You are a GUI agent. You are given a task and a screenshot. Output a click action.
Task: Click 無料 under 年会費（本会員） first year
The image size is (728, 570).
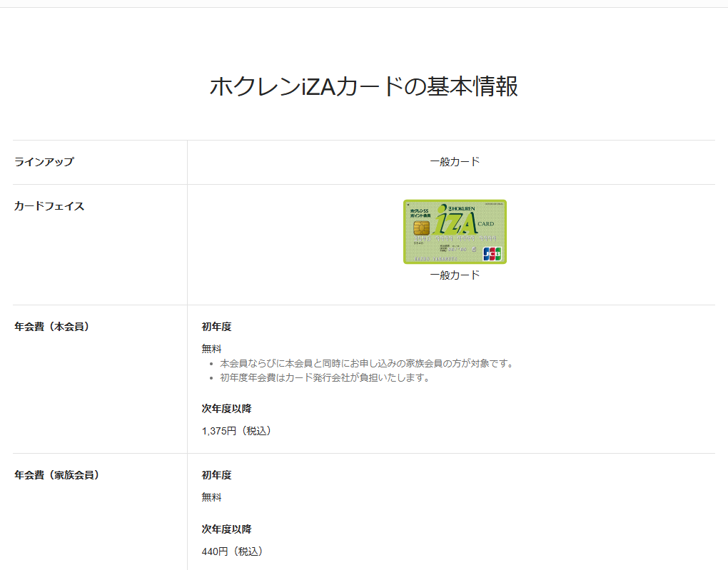(211, 349)
